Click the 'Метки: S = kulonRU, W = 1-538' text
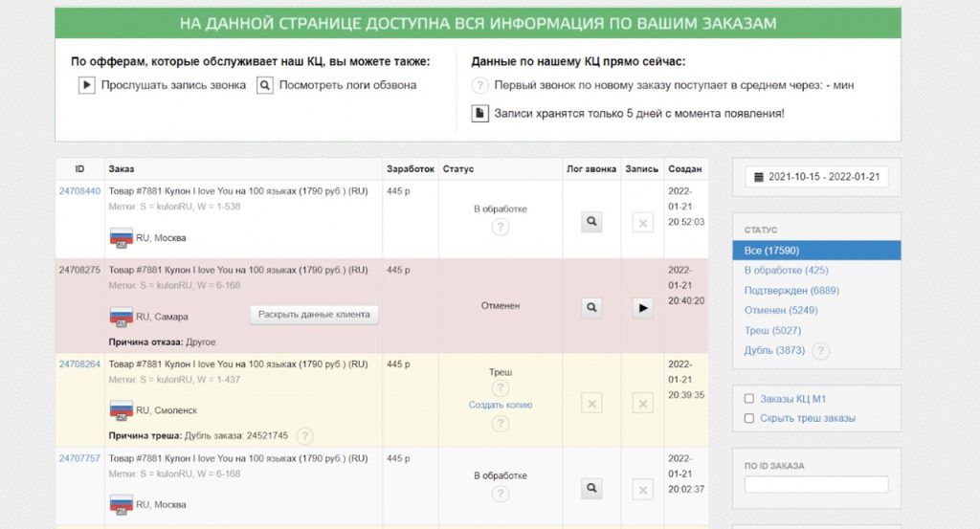 174,207
